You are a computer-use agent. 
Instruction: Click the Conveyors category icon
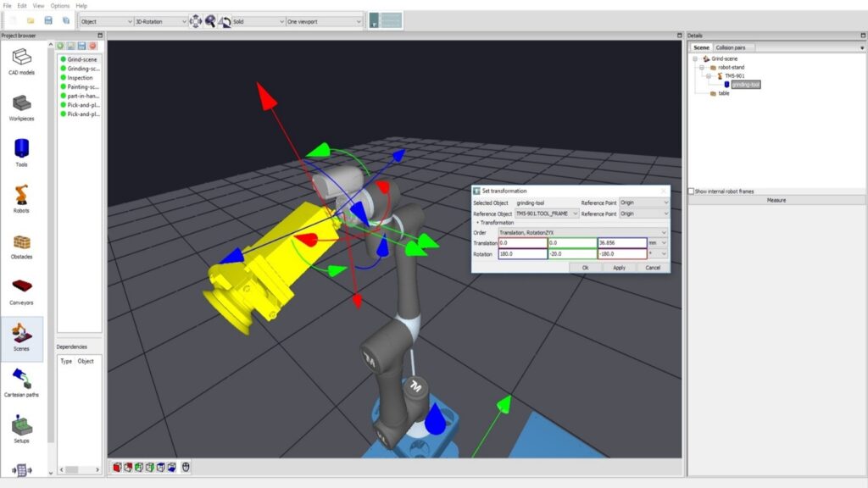tap(21, 289)
